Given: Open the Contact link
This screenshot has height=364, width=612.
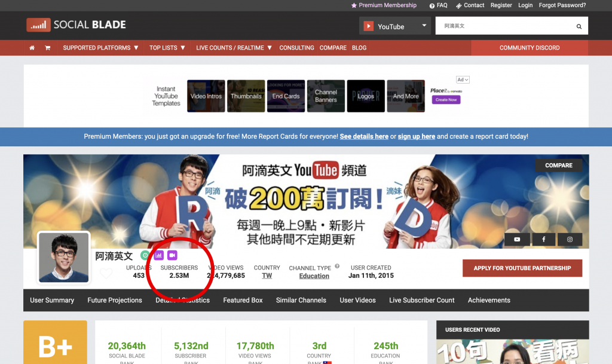Looking at the screenshot, I should [x=470, y=5].
